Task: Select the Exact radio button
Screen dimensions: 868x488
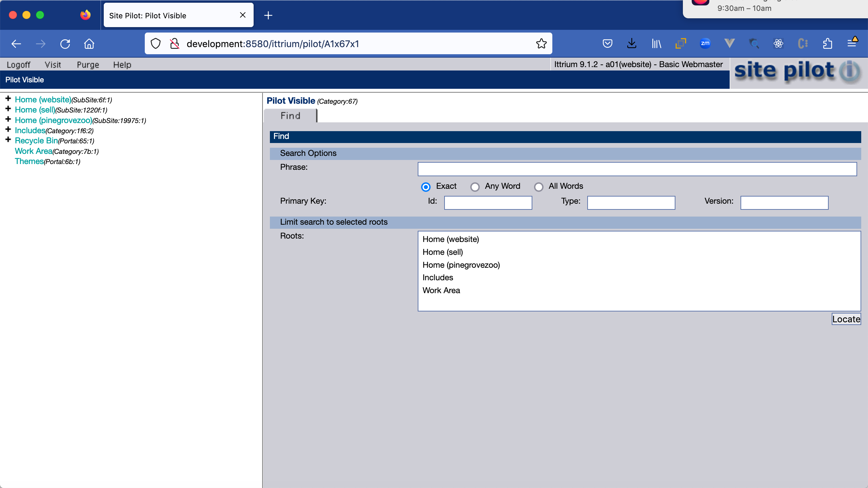Action: tap(426, 187)
